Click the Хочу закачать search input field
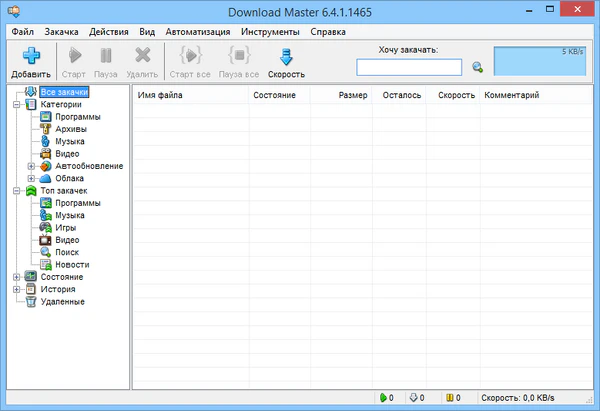This screenshot has width=600, height=411. (x=409, y=67)
